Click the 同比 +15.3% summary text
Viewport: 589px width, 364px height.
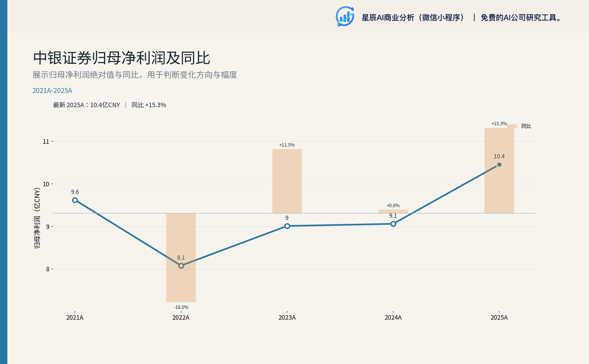pos(149,105)
